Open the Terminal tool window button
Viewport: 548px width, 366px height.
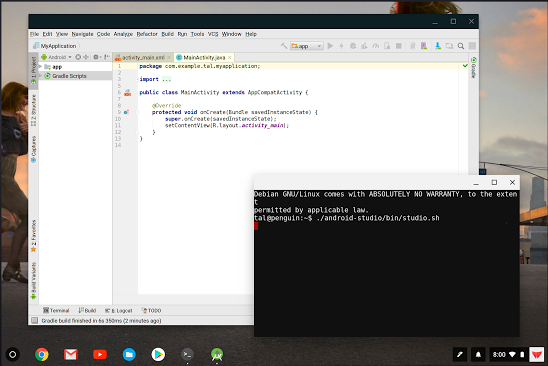56,310
